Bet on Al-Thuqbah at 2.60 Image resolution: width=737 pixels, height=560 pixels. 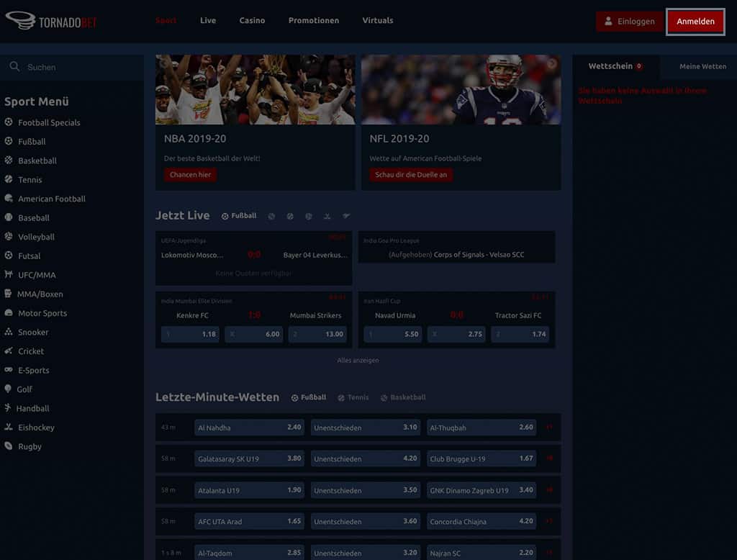tap(481, 428)
